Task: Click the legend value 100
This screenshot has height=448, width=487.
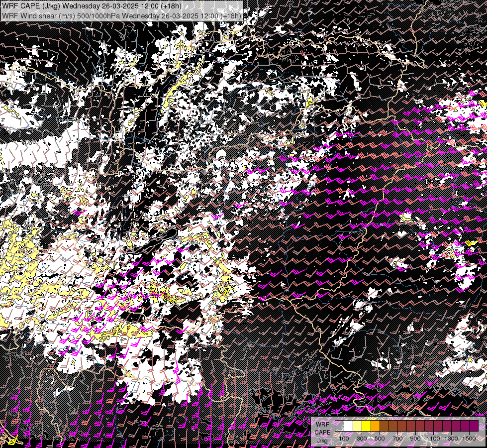Action: click(x=344, y=439)
